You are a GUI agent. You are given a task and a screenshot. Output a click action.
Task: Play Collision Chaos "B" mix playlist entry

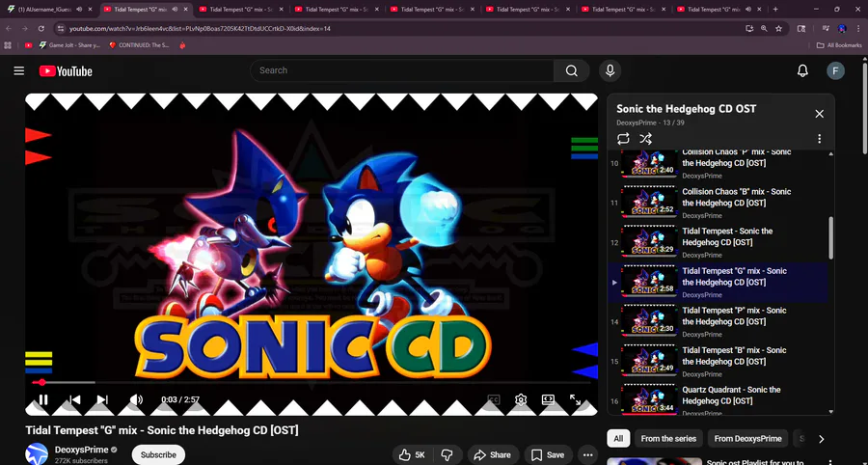(718, 203)
